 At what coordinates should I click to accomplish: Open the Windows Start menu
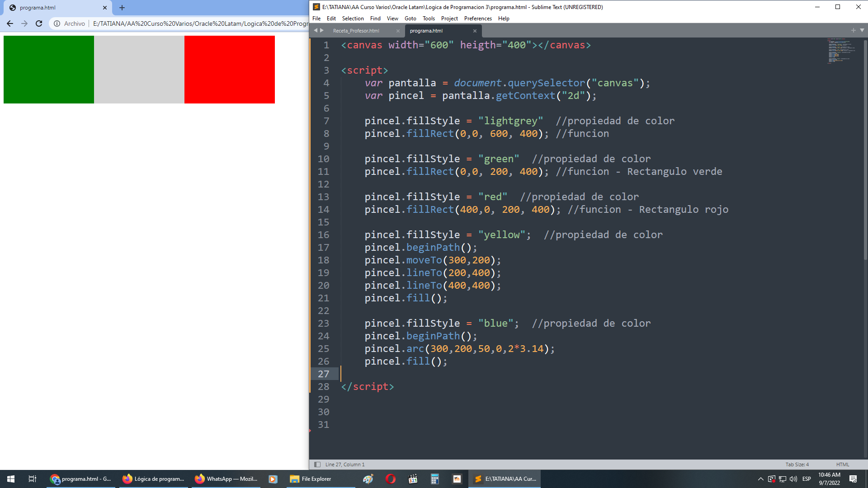point(11,479)
